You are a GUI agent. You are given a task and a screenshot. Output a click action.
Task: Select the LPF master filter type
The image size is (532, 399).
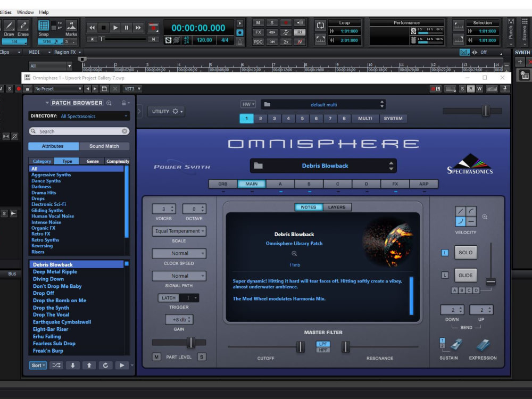(323, 344)
